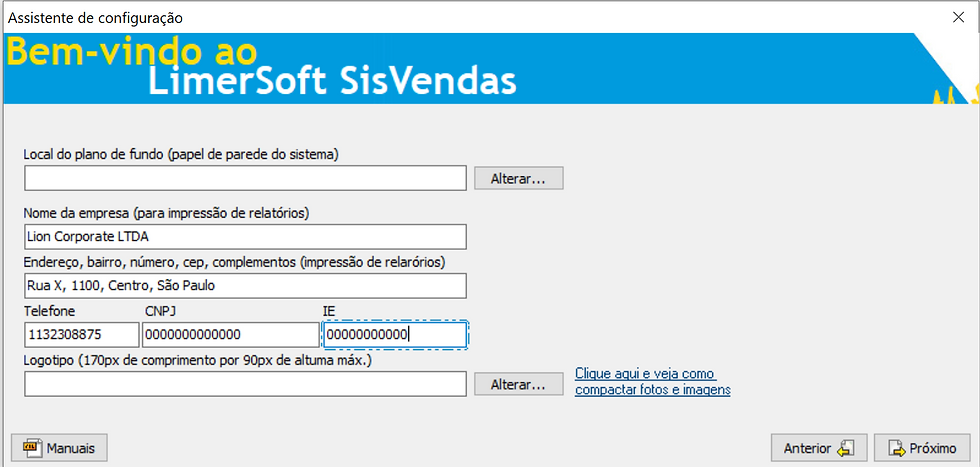Select the CNPJ input field

pos(231,334)
